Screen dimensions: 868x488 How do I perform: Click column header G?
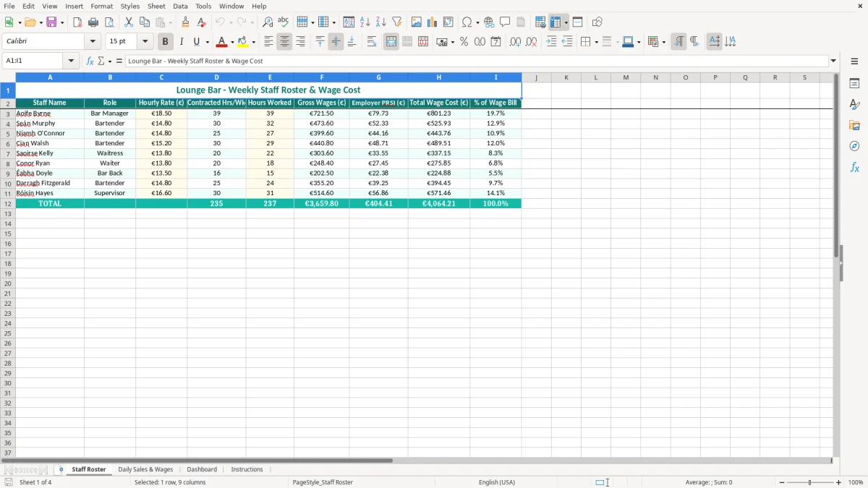[378, 77]
